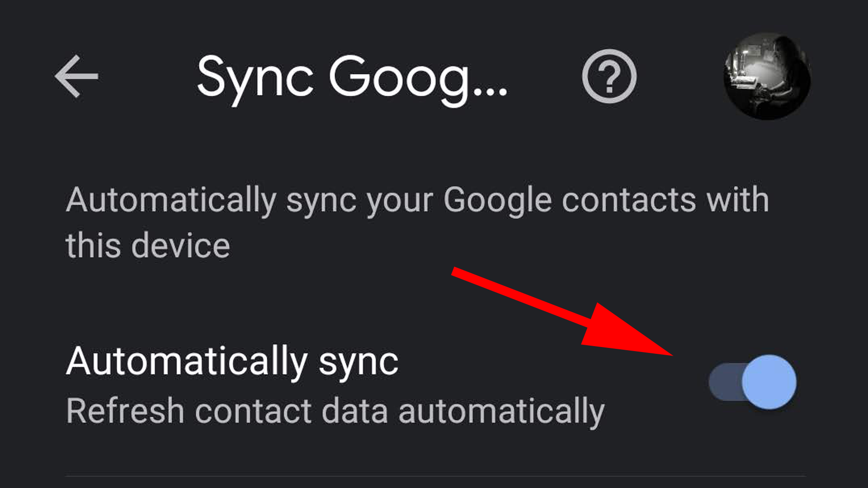
Task: Click the dark track of the sync toggle
Action: tap(724, 382)
